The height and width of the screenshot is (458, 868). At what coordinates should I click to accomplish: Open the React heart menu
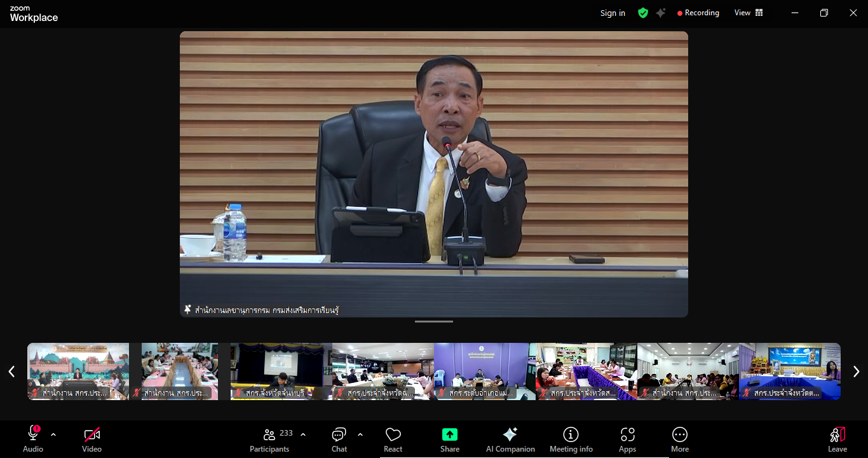(393, 439)
